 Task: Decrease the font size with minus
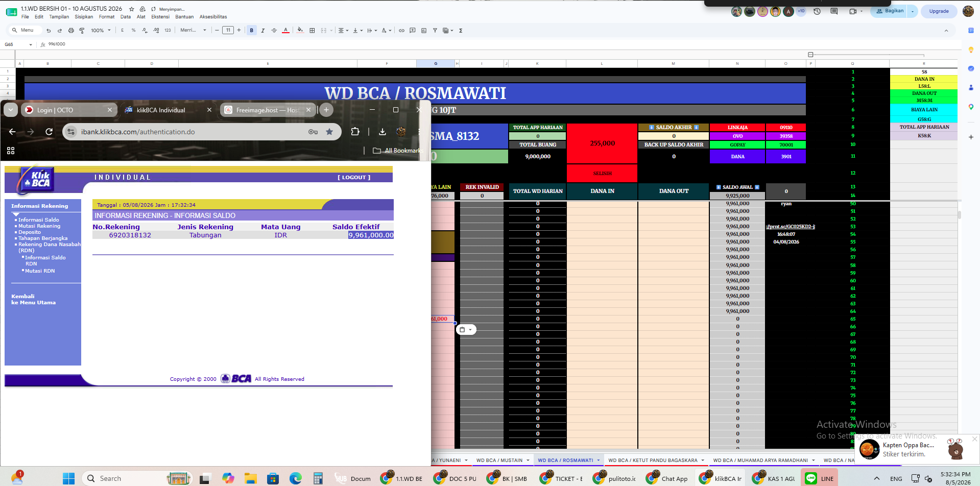pos(217,31)
